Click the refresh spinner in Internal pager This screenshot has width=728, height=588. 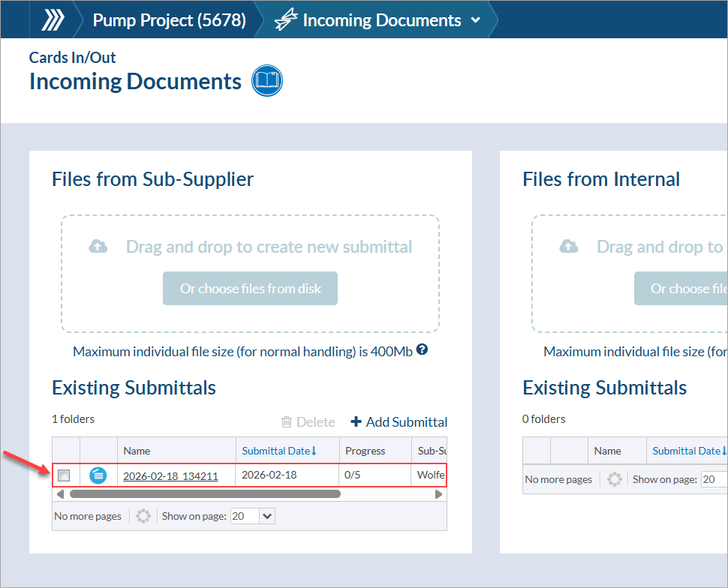pos(614,479)
